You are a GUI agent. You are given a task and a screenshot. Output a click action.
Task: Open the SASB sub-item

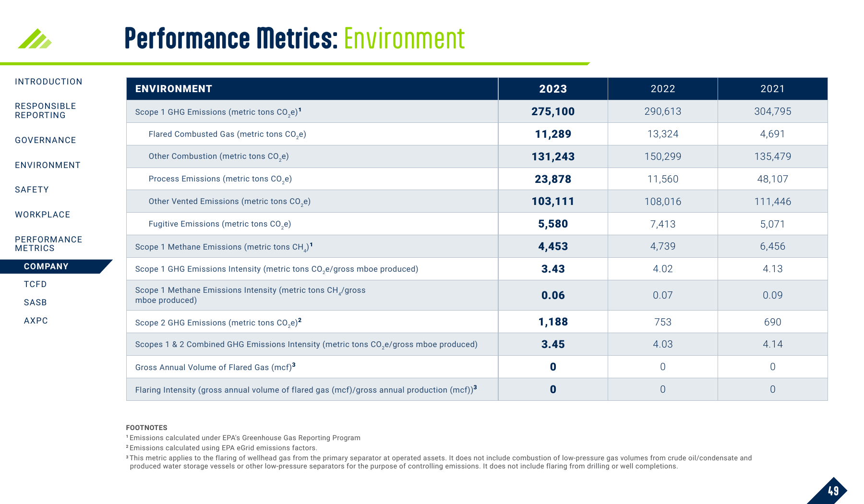(x=36, y=302)
